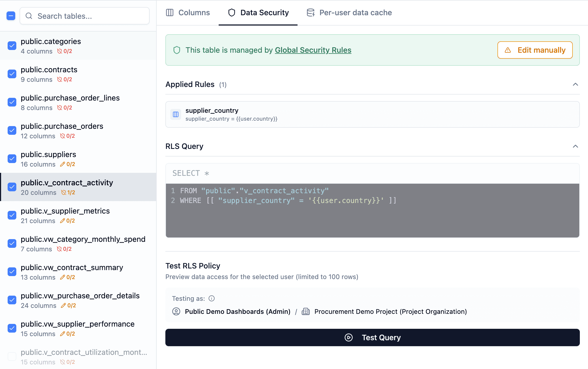Click the Columns tab grid icon
The image size is (588, 369).
(x=170, y=12)
